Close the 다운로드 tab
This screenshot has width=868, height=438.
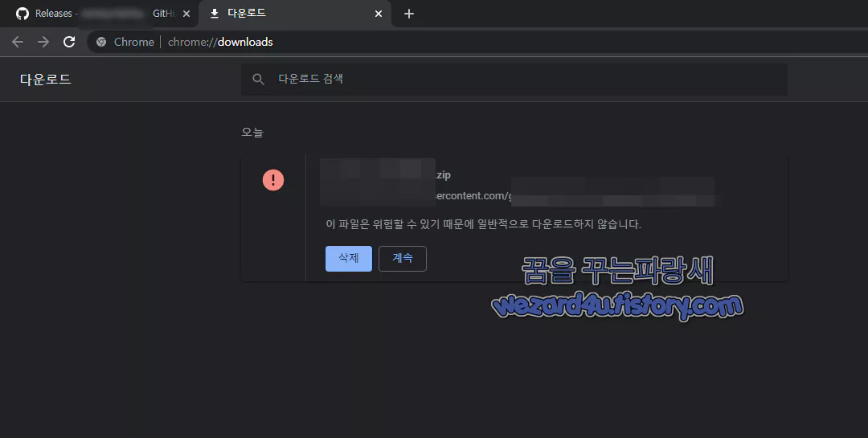[378, 14]
